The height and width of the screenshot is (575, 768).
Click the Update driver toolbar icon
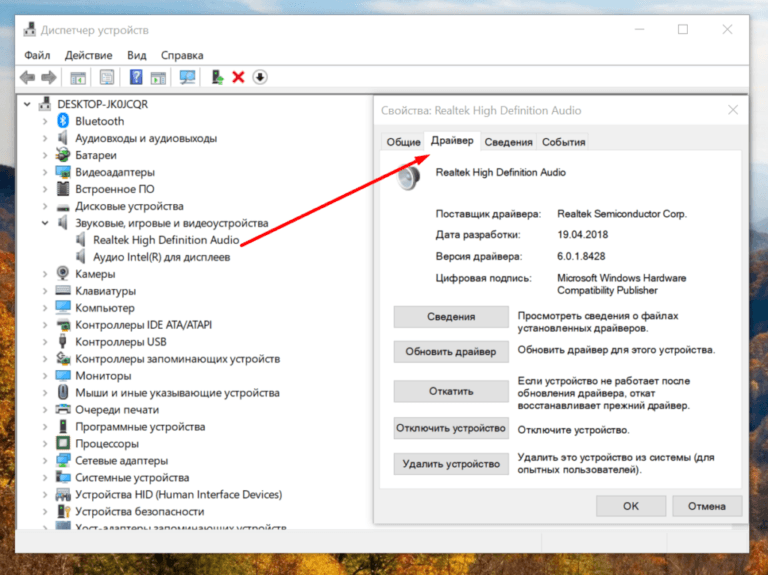(217, 77)
